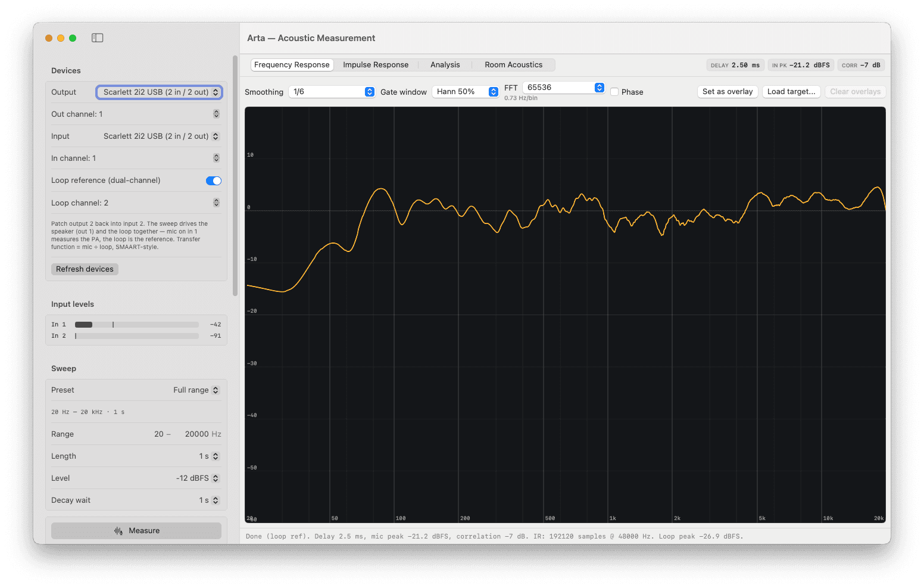Click the Devices section heading
Screen dimensions: 924x588
(x=66, y=71)
